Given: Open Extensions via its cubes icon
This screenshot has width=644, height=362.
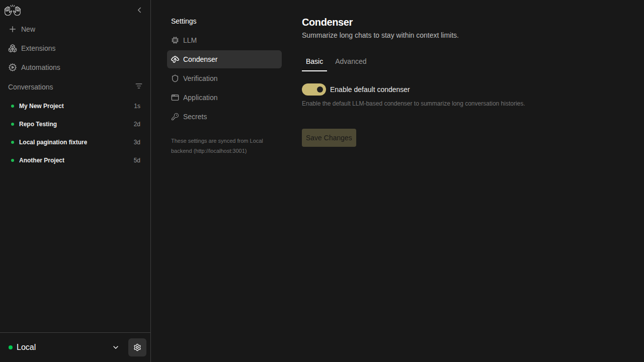Looking at the screenshot, I should tap(13, 48).
